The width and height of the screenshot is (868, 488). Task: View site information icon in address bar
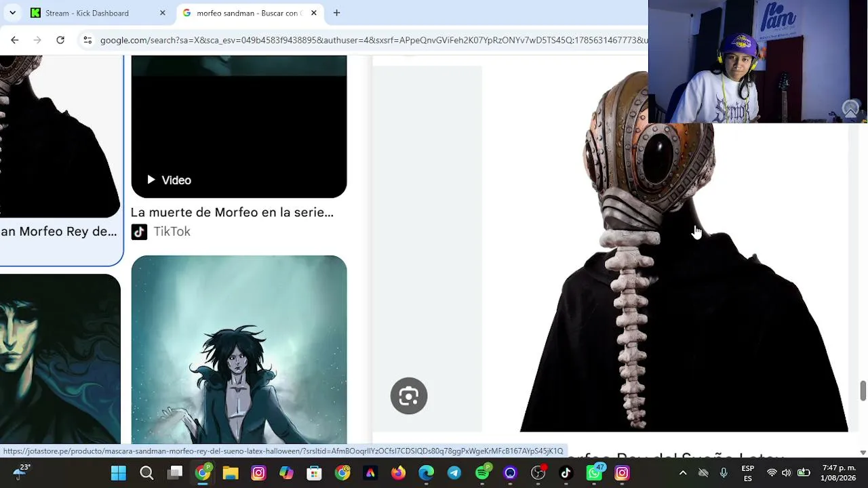[87, 40]
